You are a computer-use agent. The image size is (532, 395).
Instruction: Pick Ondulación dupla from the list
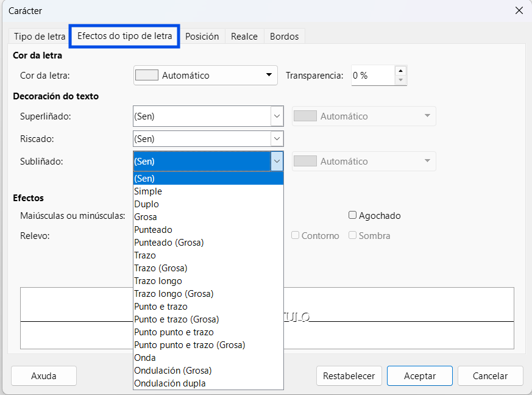coord(208,383)
